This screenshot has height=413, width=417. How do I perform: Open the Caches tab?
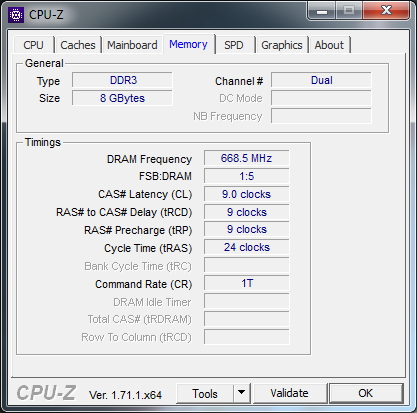click(x=78, y=45)
